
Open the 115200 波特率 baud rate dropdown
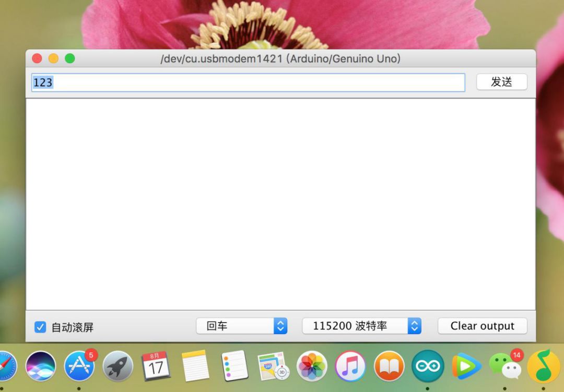pos(361,326)
